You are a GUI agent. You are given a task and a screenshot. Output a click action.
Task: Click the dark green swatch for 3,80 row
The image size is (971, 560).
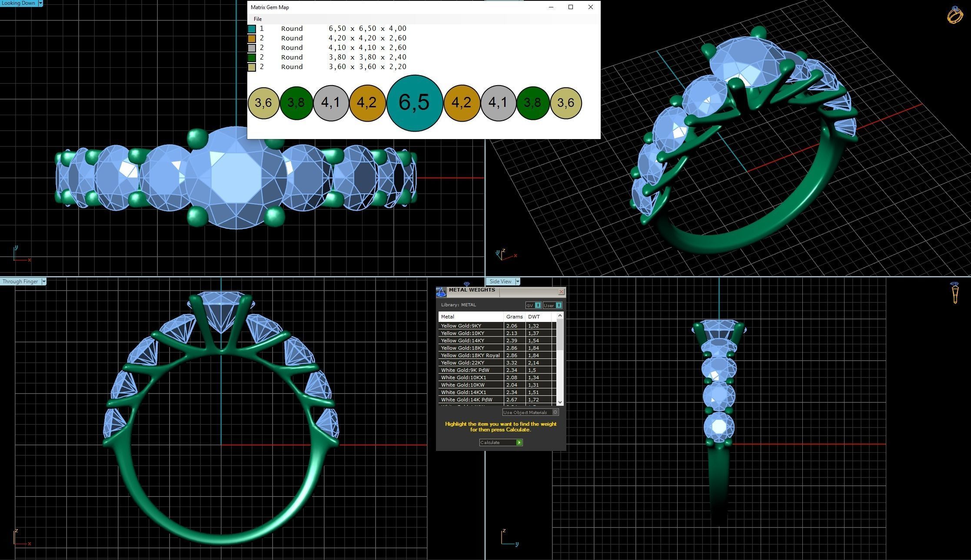point(252,58)
